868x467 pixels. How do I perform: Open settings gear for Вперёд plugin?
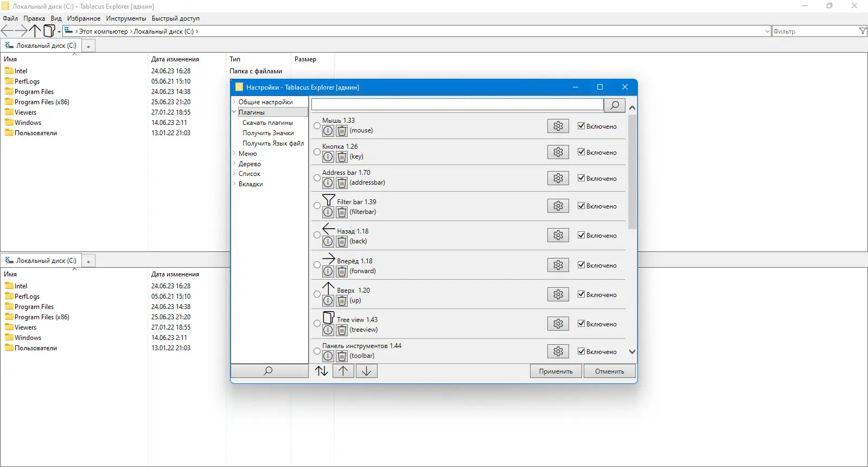click(x=558, y=265)
